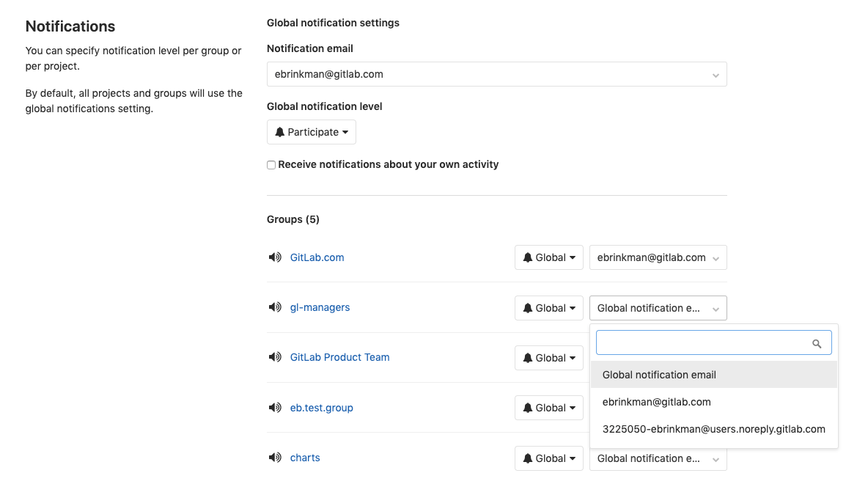Select Global notification email from the open dropdown
The height and width of the screenshot is (484, 868).
coord(658,374)
